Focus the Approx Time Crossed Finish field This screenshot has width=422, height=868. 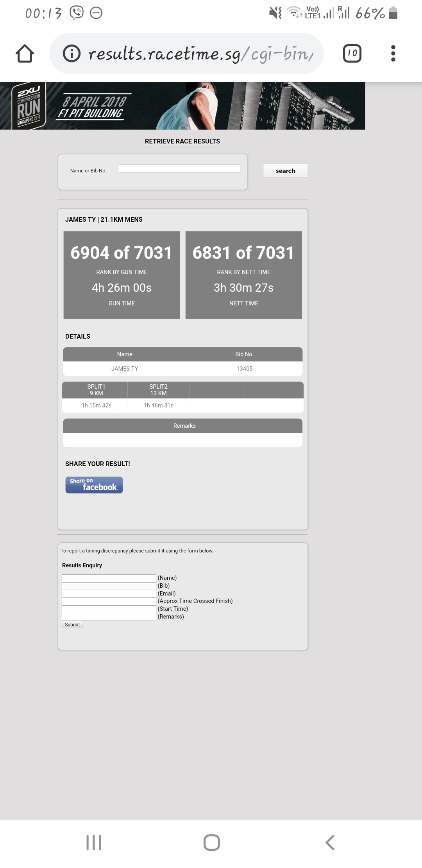[x=109, y=601]
